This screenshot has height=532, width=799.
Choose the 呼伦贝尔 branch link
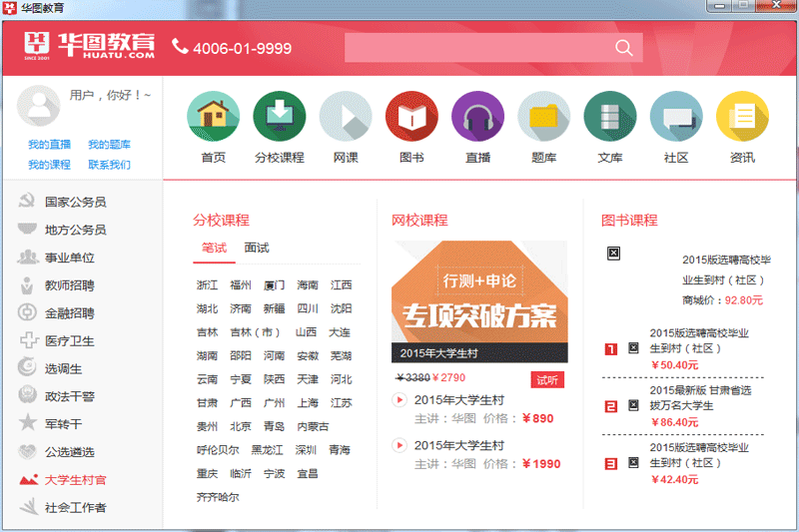pyautogui.click(x=218, y=450)
